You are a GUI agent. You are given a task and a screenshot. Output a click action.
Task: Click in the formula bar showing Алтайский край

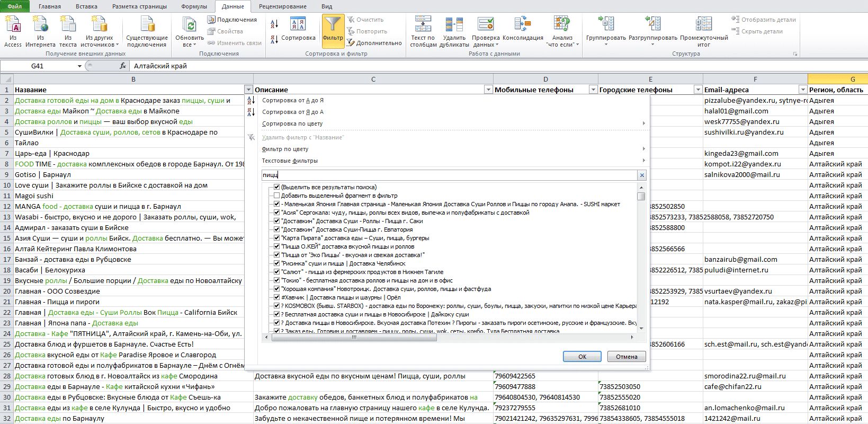[x=498, y=66]
